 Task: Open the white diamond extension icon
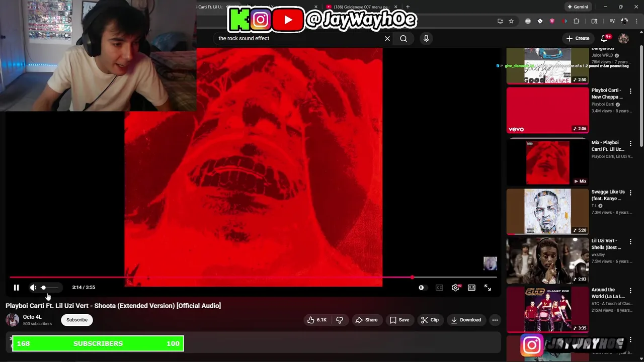[540, 21]
